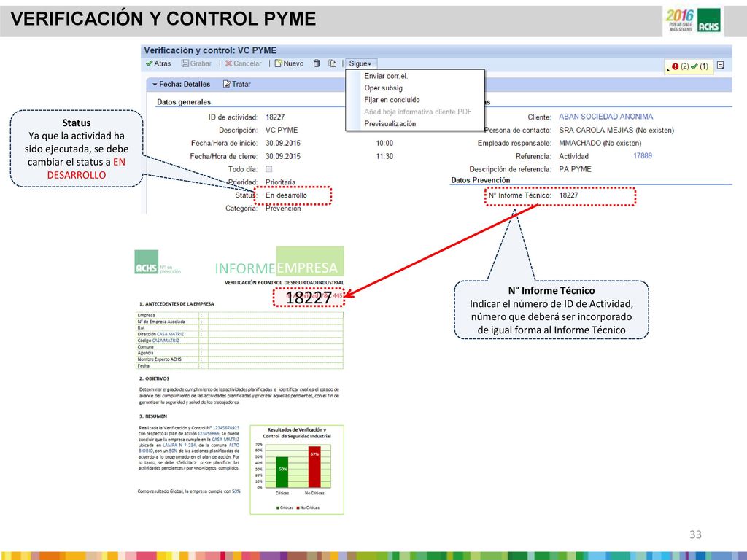Choose Previsualización from the menu

(x=390, y=123)
